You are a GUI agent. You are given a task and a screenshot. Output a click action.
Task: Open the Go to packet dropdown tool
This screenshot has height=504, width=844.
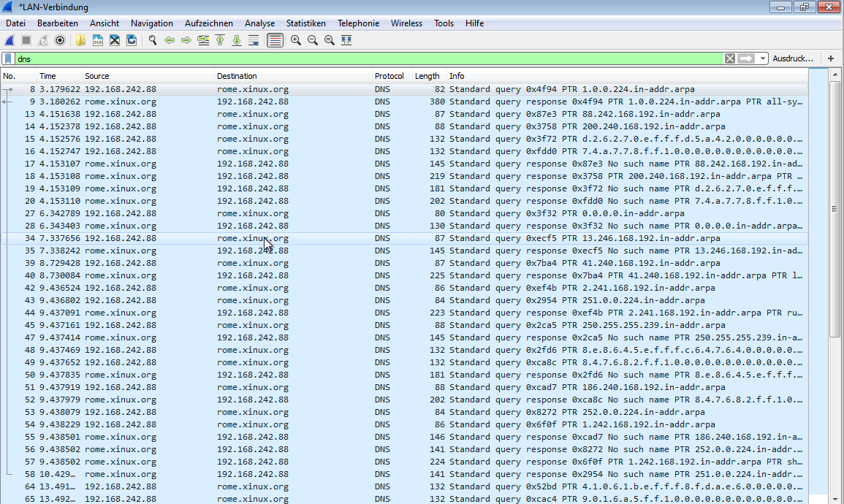202,40
